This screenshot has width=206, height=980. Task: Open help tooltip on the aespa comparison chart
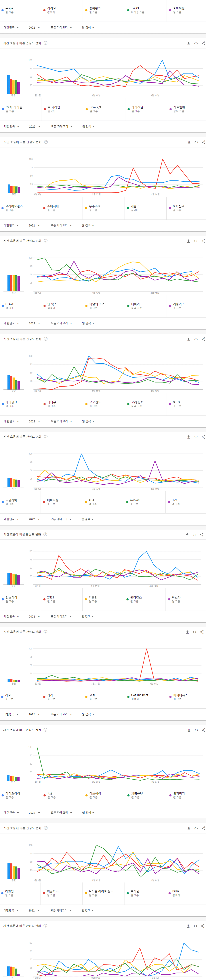coord(45,43)
